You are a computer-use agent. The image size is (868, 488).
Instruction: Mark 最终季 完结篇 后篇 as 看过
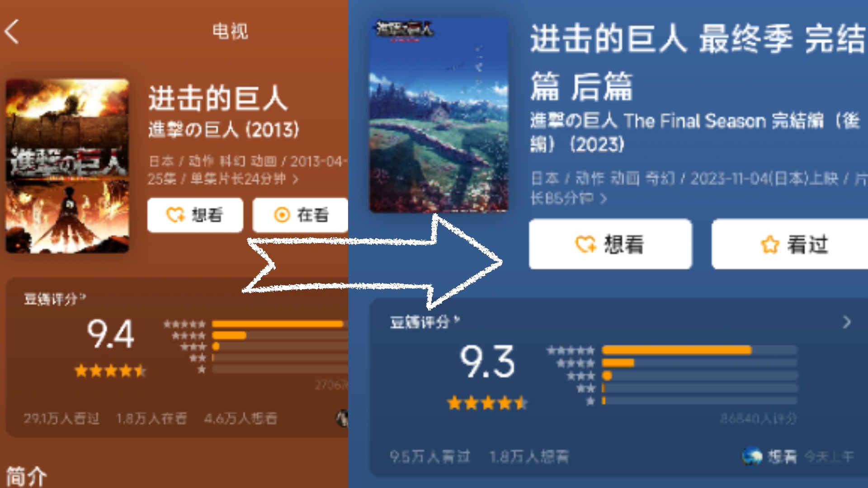click(790, 244)
